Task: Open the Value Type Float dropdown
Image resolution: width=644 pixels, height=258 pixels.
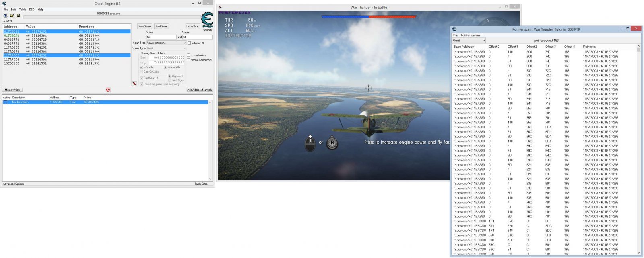Action: coord(166,48)
